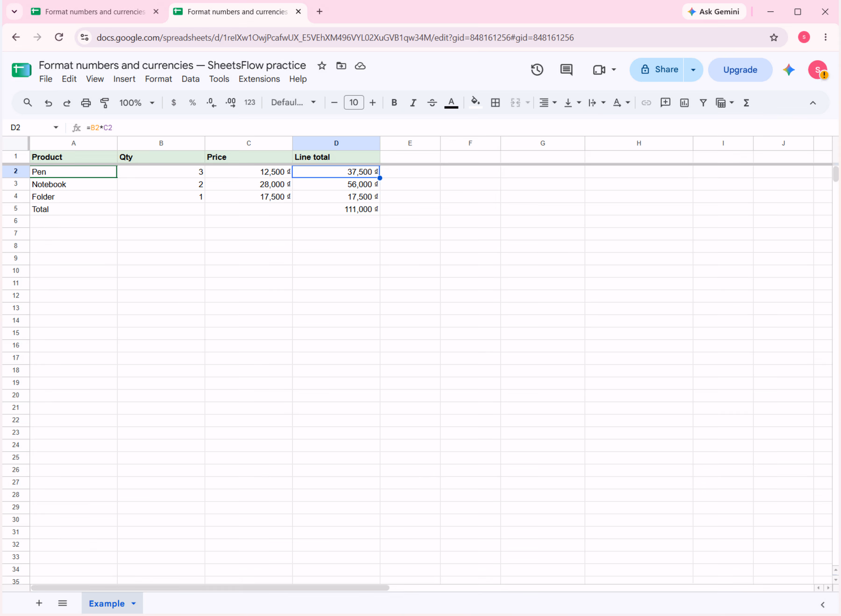The width and height of the screenshot is (841, 616).
Task: Format as currency with dollar icon
Action: [x=174, y=103]
